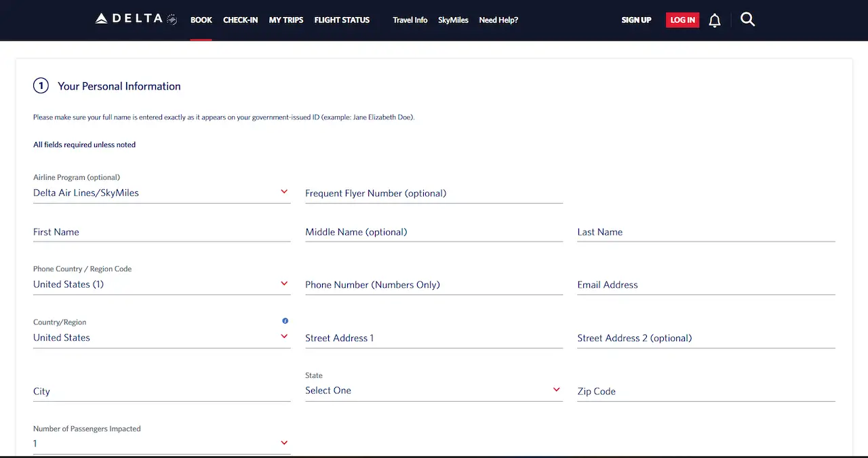
Task: Open the notifications bell icon
Action: point(714,20)
